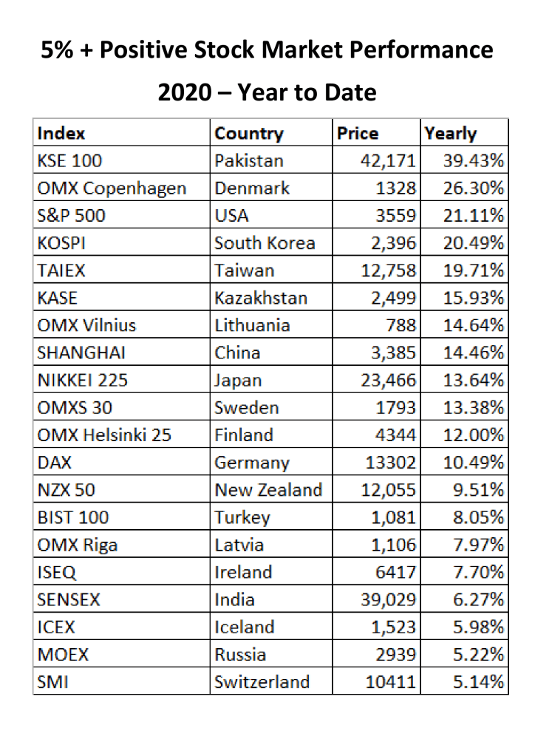
Task: Select the KSE 100 index cell
Action: point(69,161)
